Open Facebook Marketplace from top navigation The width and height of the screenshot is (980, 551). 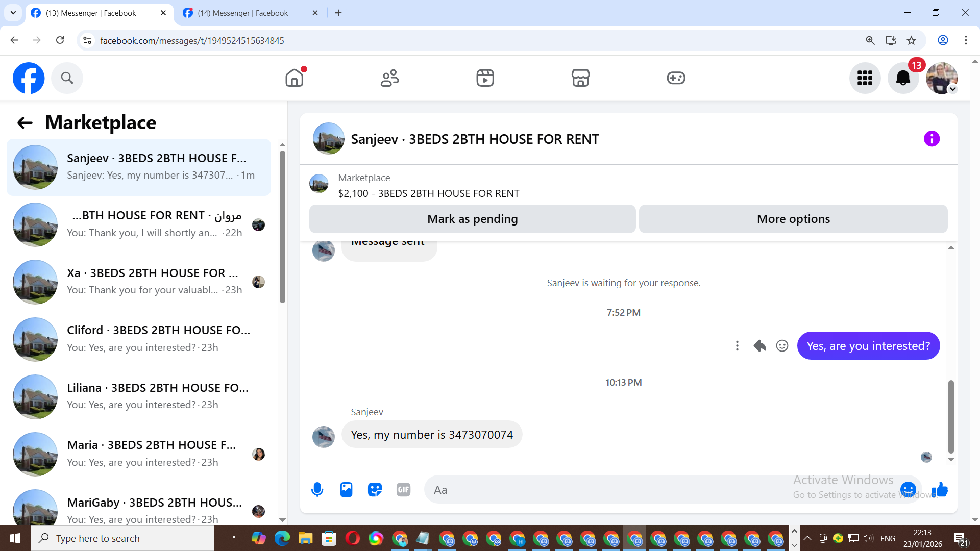point(580,78)
